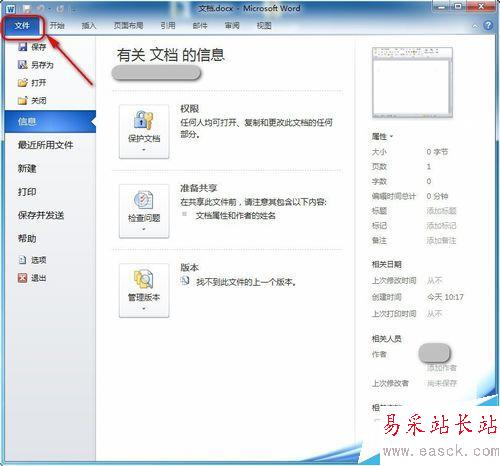This screenshot has height=466, width=500.
Task: Click the 相关人员 heading
Action: tap(387, 339)
